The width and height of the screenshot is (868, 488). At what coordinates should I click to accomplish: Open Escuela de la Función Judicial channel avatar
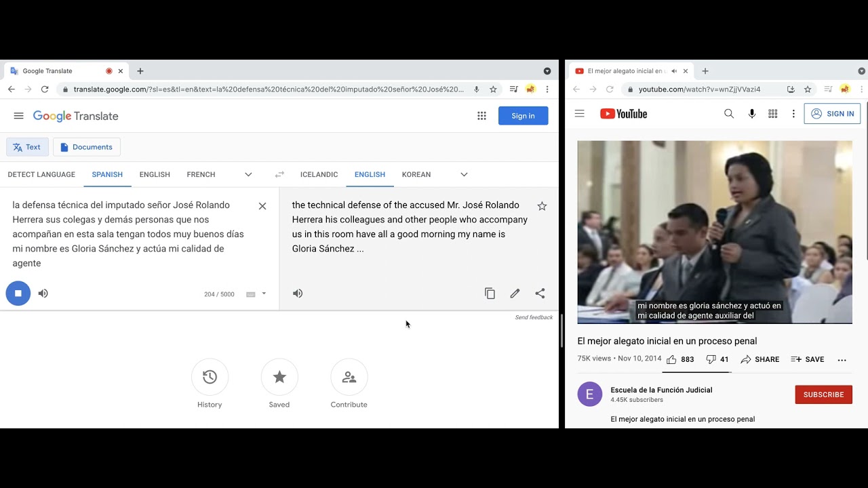589,394
